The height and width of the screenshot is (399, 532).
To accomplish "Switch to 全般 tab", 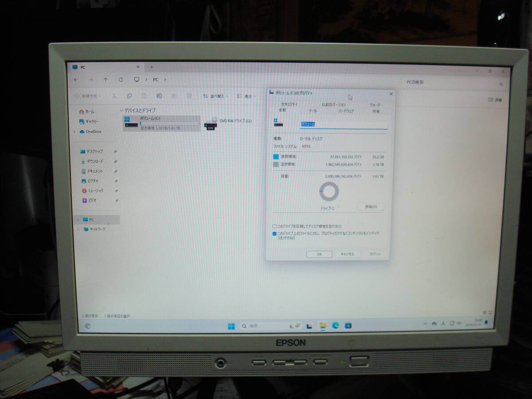I will [x=282, y=110].
